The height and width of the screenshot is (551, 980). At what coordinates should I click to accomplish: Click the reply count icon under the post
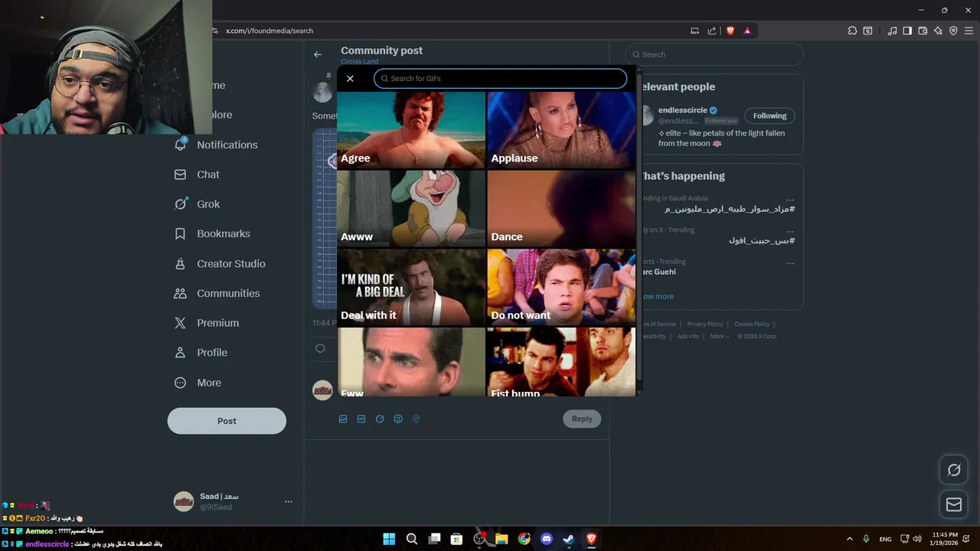tap(320, 349)
